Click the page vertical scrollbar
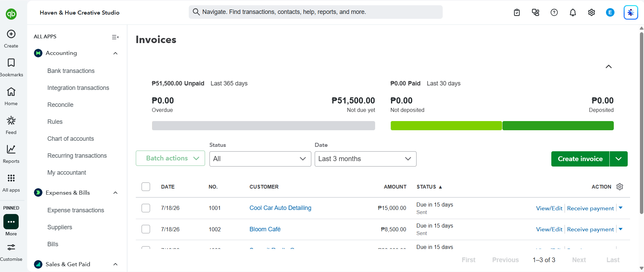This screenshot has width=644, height=272. (641, 123)
